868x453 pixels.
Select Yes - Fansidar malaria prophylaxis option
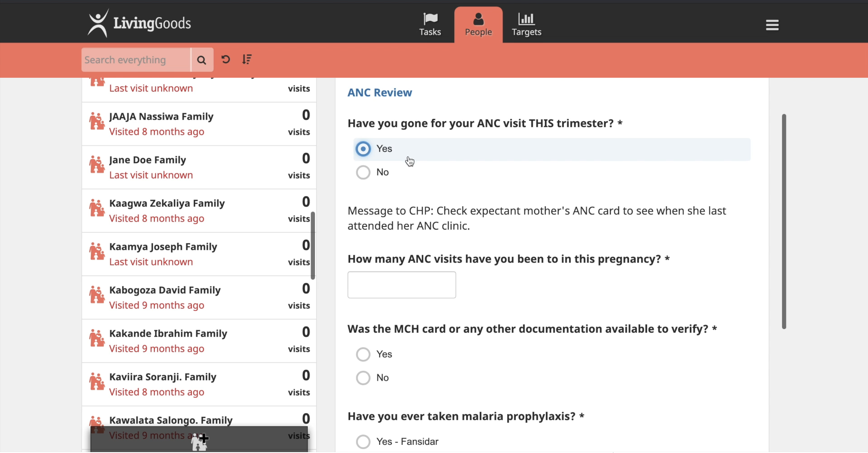point(363,442)
